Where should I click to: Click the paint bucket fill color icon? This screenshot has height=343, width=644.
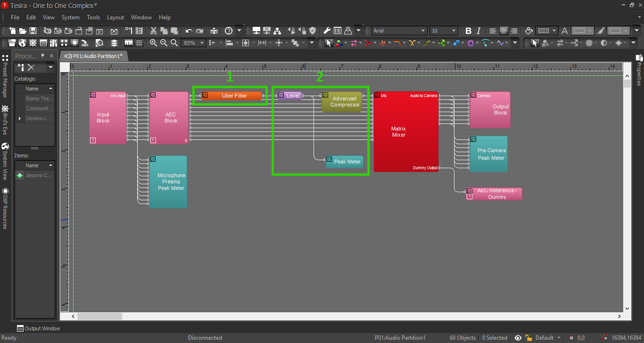pyautogui.click(x=529, y=31)
